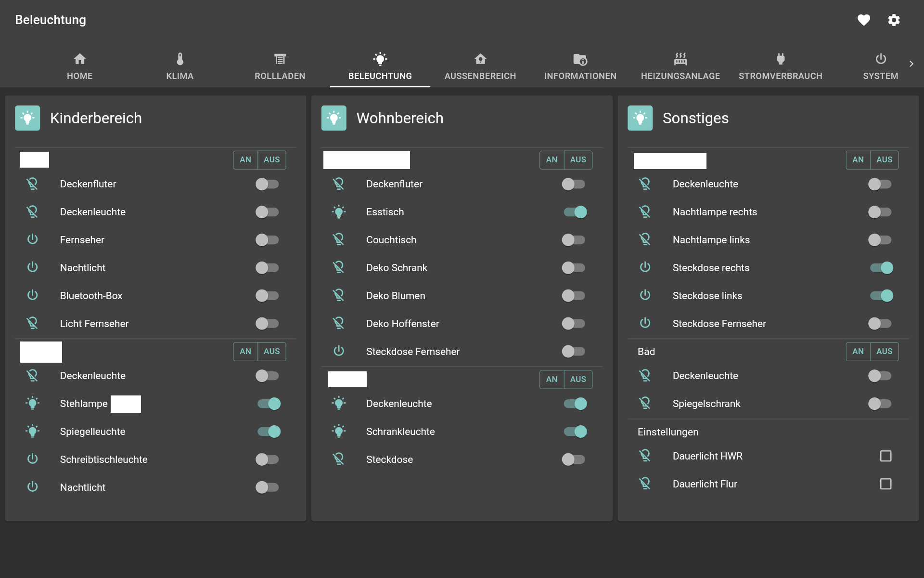
Task: Turn off the Schrankleuchte switch
Action: [575, 432]
